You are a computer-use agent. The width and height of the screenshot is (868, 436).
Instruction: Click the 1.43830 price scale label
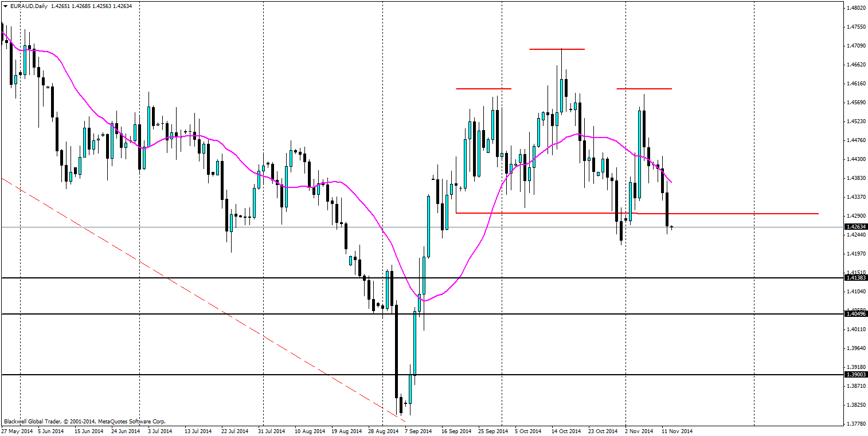[855, 178]
